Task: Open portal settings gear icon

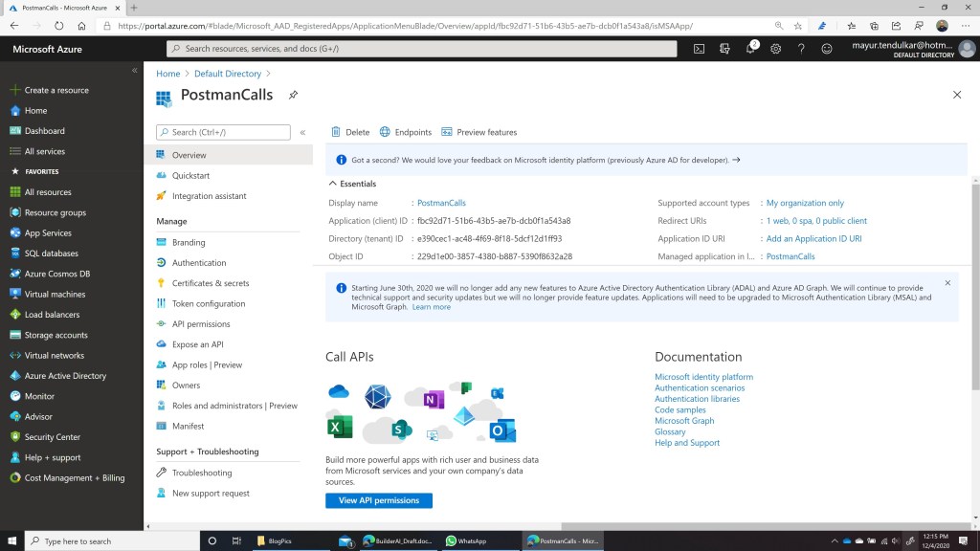Action: [x=776, y=49]
